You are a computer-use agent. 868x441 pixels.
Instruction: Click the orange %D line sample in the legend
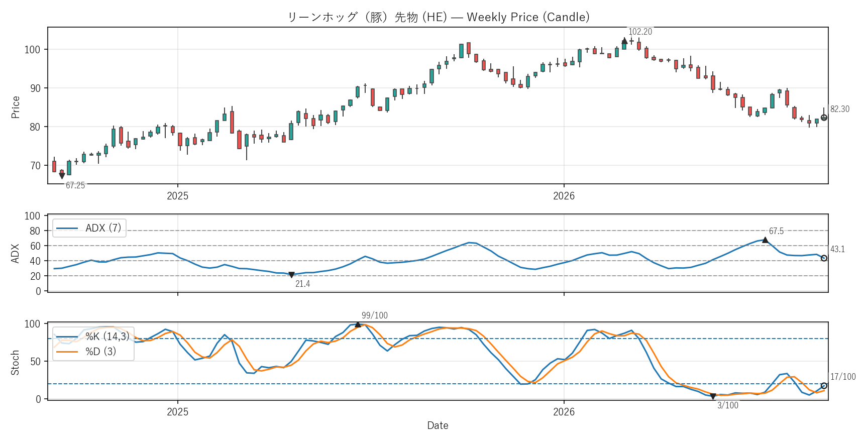click(67, 352)
